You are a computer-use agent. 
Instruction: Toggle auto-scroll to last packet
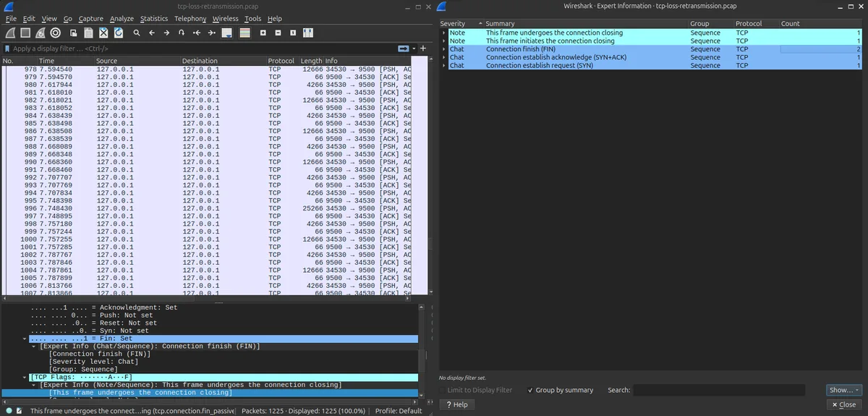click(227, 33)
